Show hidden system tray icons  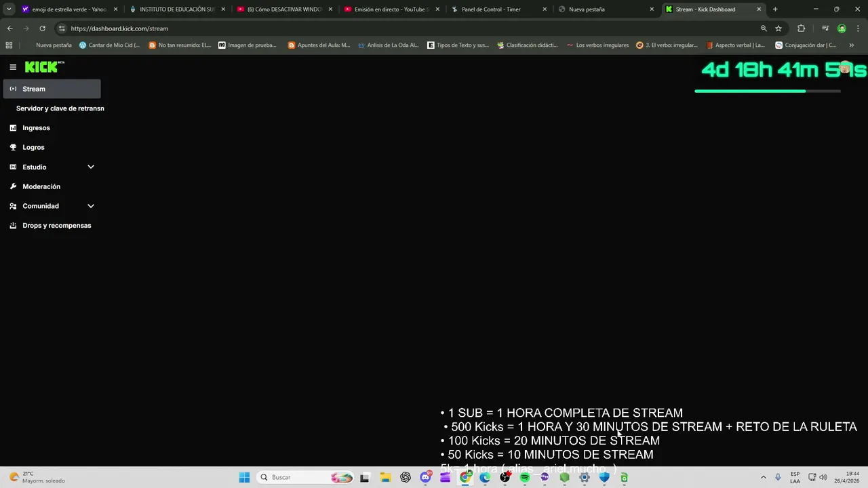763,477
